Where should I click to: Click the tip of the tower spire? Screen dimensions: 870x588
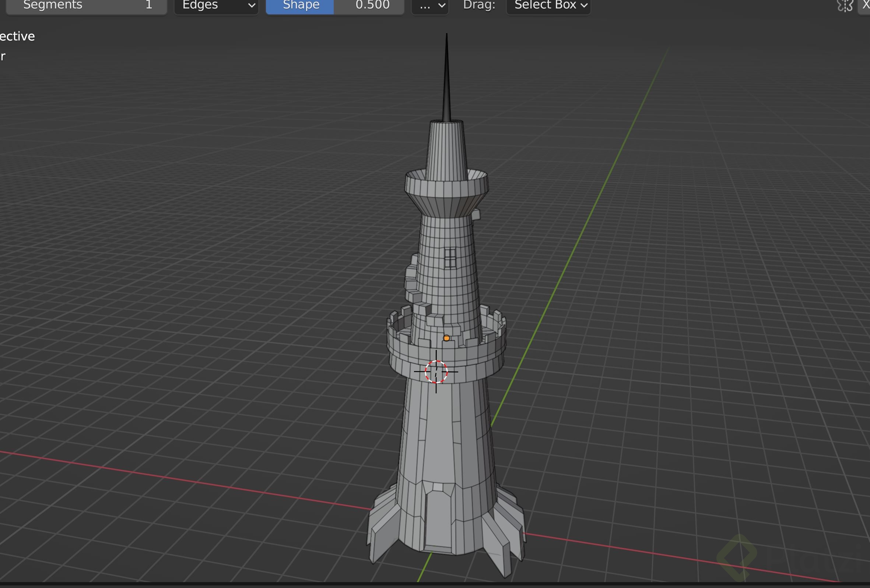click(x=447, y=38)
